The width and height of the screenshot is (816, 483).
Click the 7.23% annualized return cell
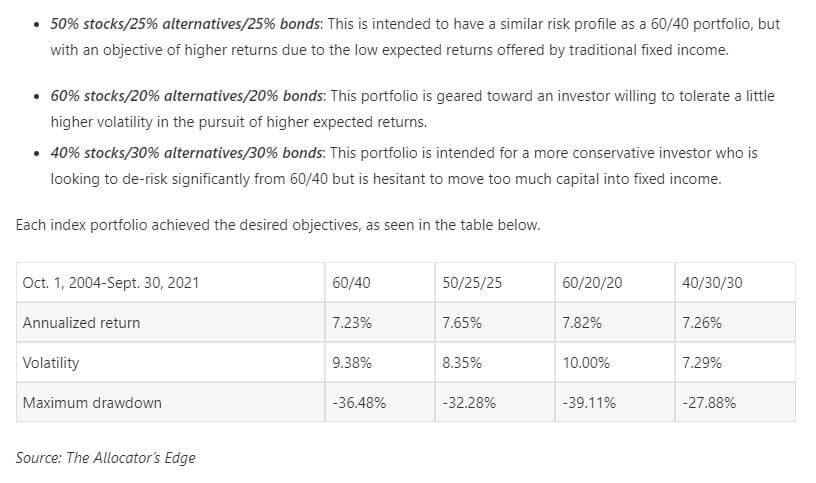[x=351, y=323]
